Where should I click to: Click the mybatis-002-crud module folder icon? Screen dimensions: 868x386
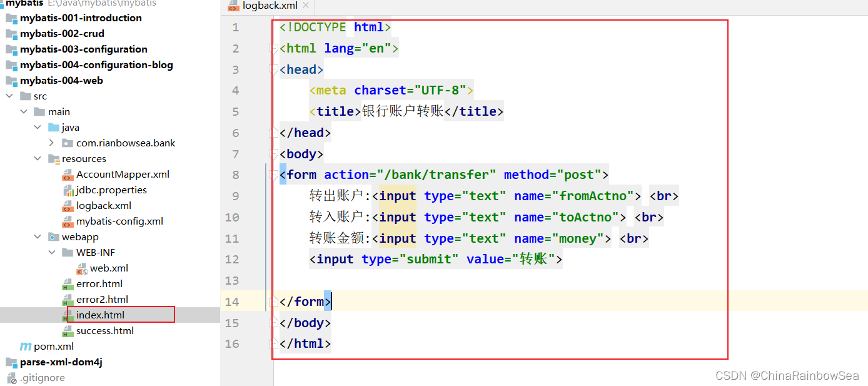(11, 34)
